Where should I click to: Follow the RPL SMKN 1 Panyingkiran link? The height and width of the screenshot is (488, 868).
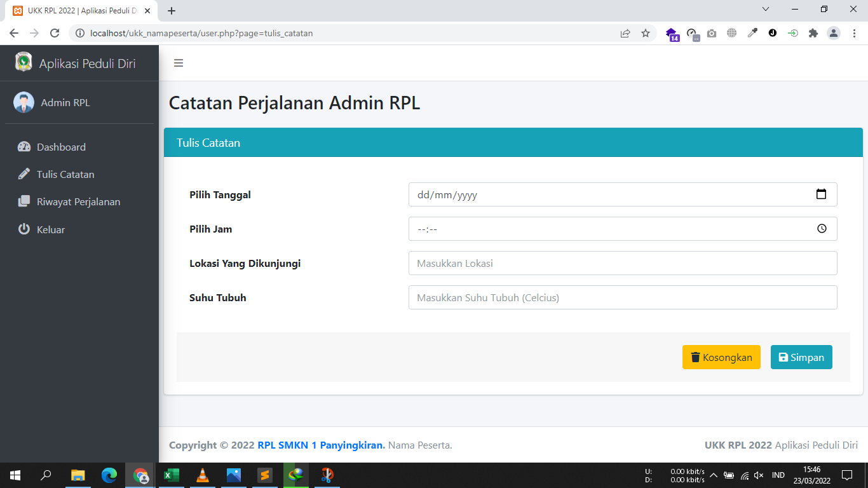pos(321,445)
